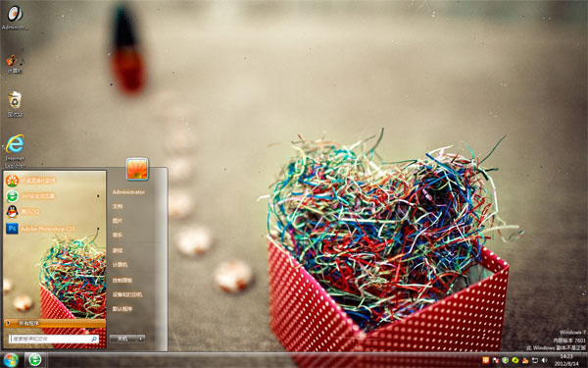Screen dimensions: 588x368
Task: Launch the orange desktop beautify app in Start menu
Action: [x=55, y=181]
